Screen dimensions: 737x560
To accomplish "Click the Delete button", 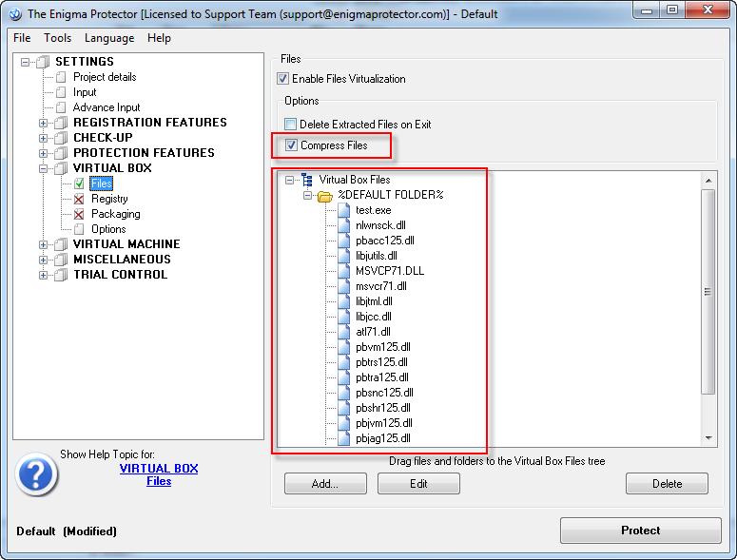I will [x=667, y=483].
